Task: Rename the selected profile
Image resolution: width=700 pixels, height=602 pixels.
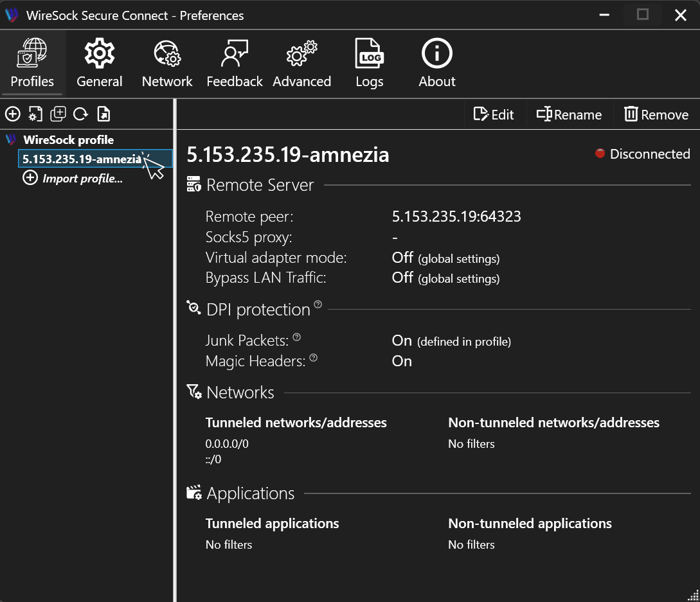Action: pyautogui.click(x=569, y=114)
